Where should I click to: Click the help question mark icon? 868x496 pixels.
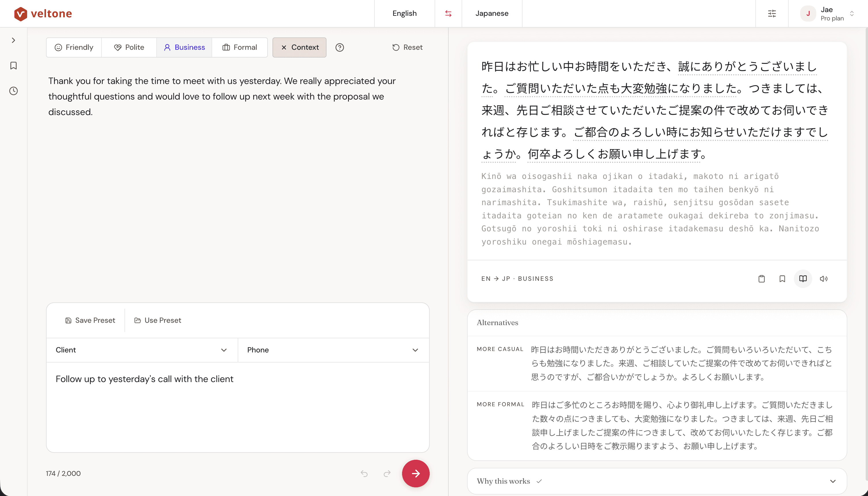click(339, 47)
